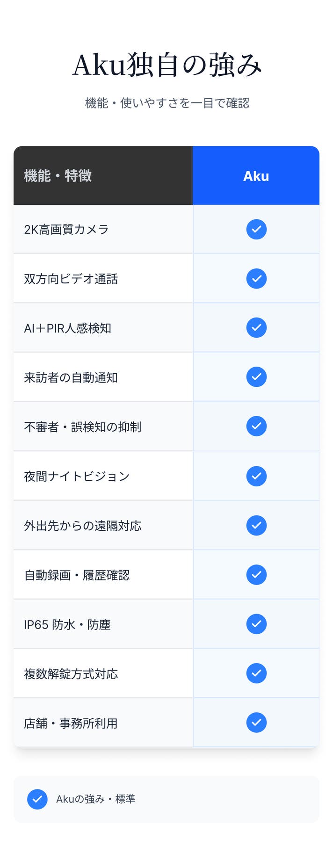Click the legend checkmark beside Akuの強み・標準

pyautogui.click(x=37, y=799)
